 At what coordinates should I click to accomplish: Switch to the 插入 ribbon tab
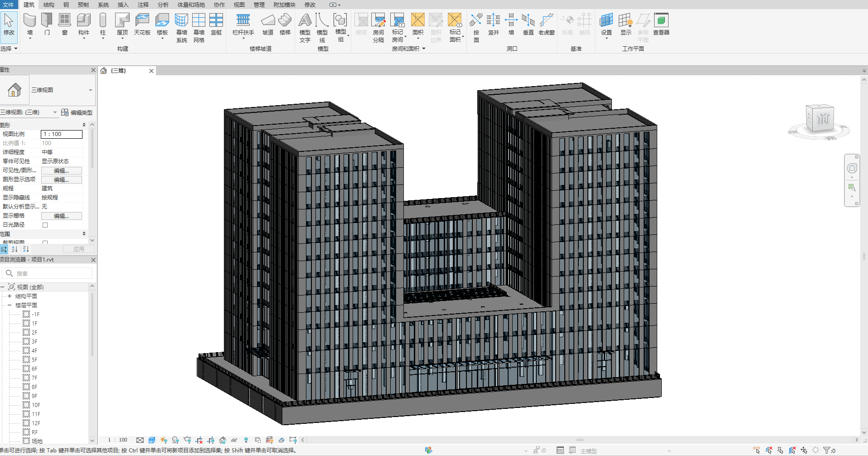pos(122,5)
